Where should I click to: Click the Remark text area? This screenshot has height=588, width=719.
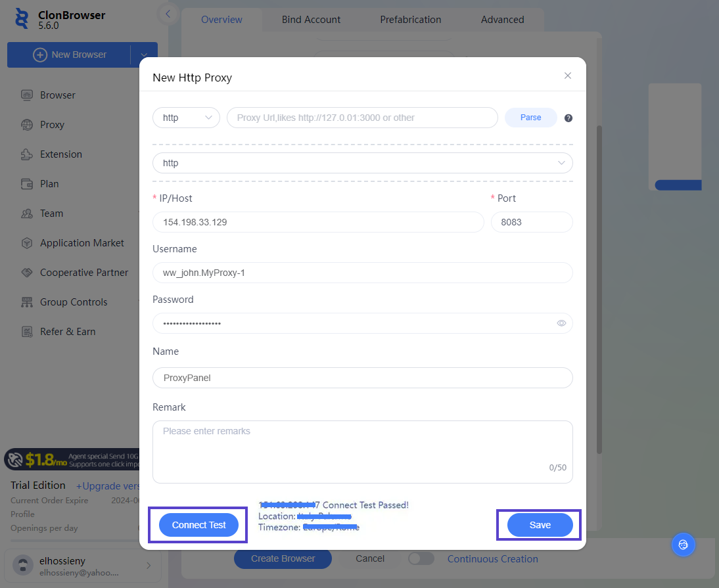pyautogui.click(x=362, y=451)
